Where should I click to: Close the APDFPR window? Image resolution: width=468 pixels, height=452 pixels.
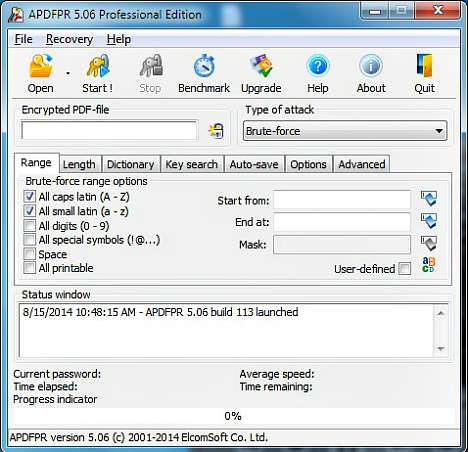[x=437, y=11]
